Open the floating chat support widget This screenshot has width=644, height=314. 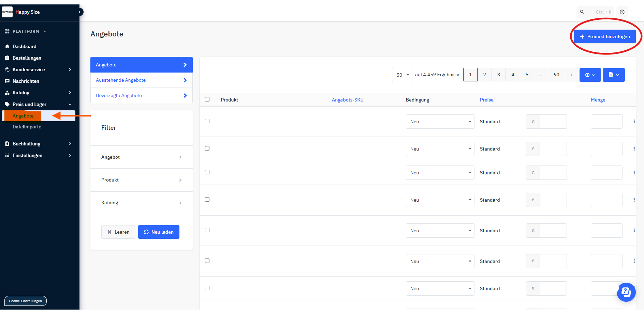(626, 292)
